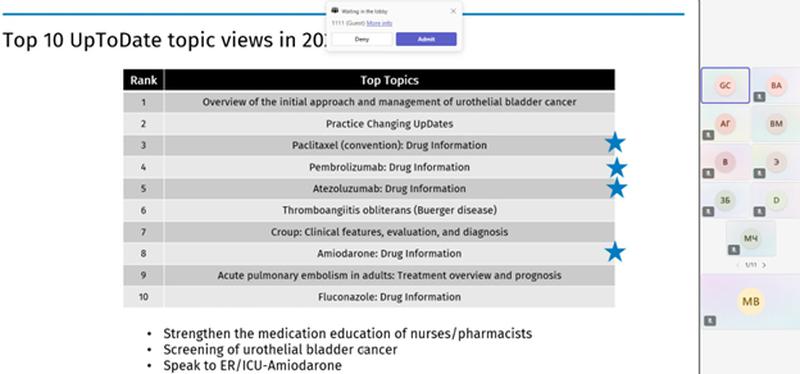Open the More info link
This screenshot has height=374, width=800.
tap(379, 23)
